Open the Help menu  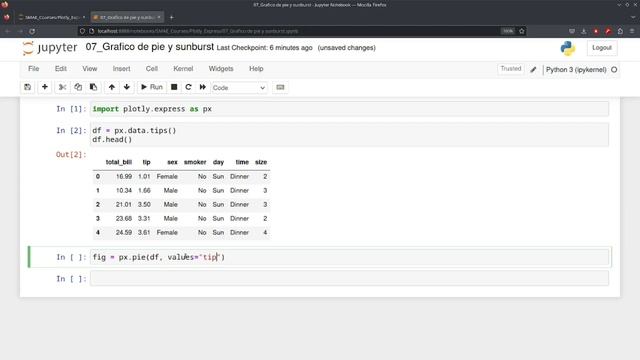click(256, 69)
